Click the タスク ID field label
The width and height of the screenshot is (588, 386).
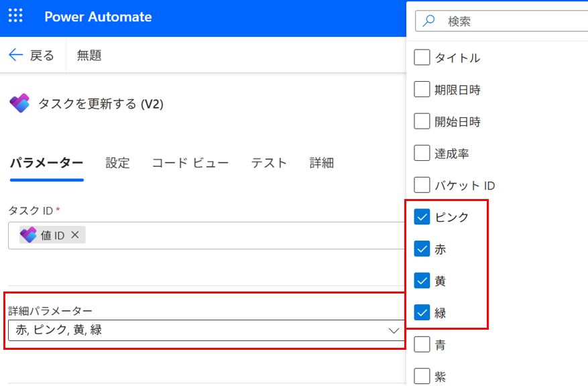coord(30,210)
